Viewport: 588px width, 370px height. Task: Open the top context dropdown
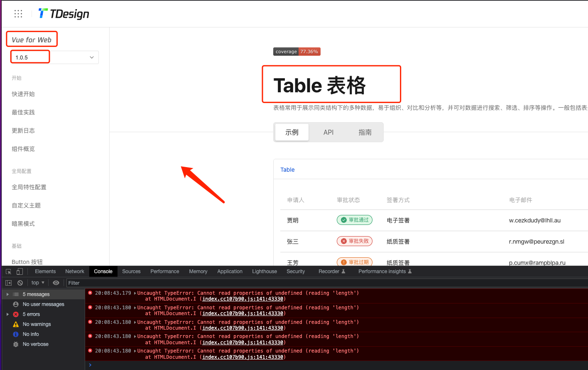[38, 283]
